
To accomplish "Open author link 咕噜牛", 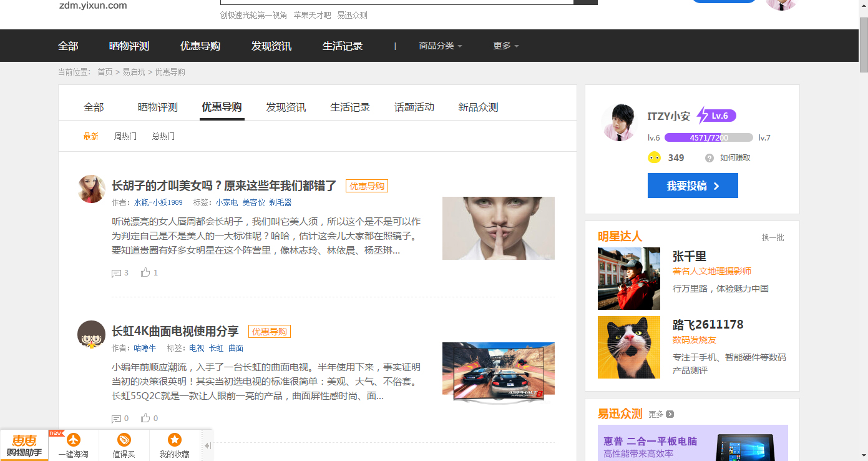I will point(145,348).
